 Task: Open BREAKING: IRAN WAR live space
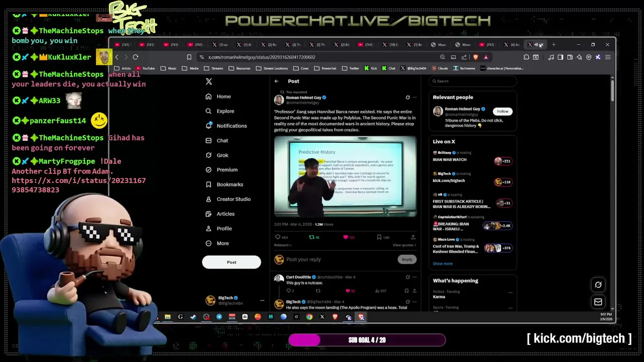[472, 224]
